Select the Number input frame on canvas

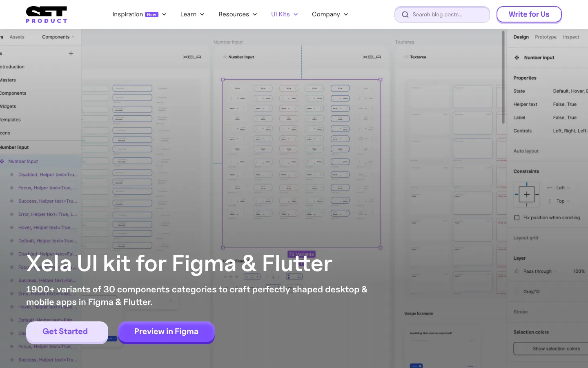[302, 164]
